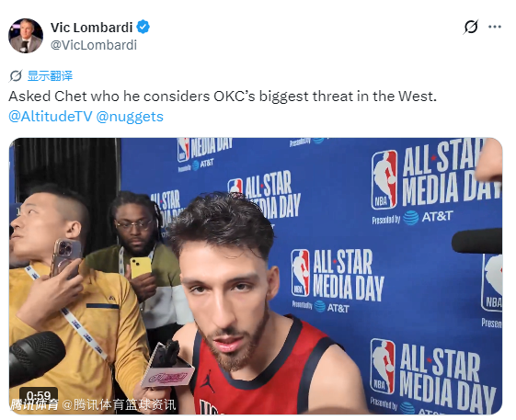Click the pink microphone in the video
The width and height of the screenshot is (516, 420).
click(167, 366)
